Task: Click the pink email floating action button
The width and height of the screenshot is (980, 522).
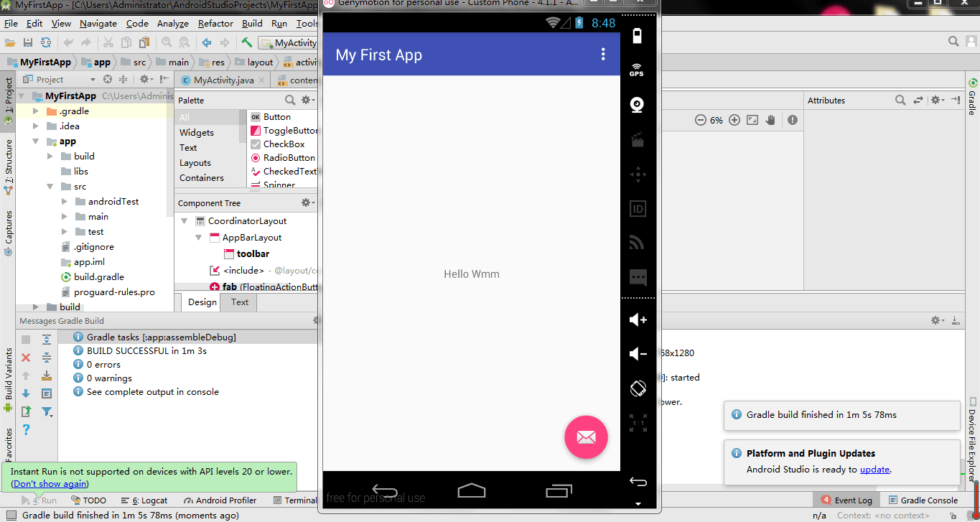Action: 586,437
